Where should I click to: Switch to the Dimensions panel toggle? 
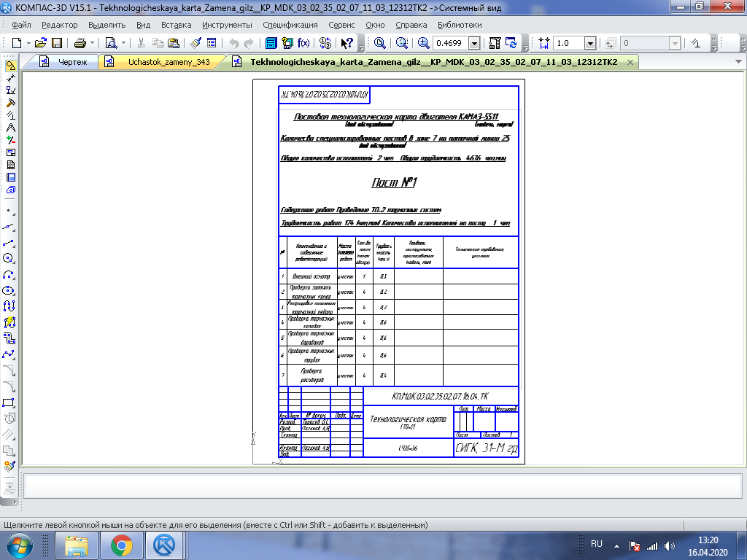click(10, 78)
